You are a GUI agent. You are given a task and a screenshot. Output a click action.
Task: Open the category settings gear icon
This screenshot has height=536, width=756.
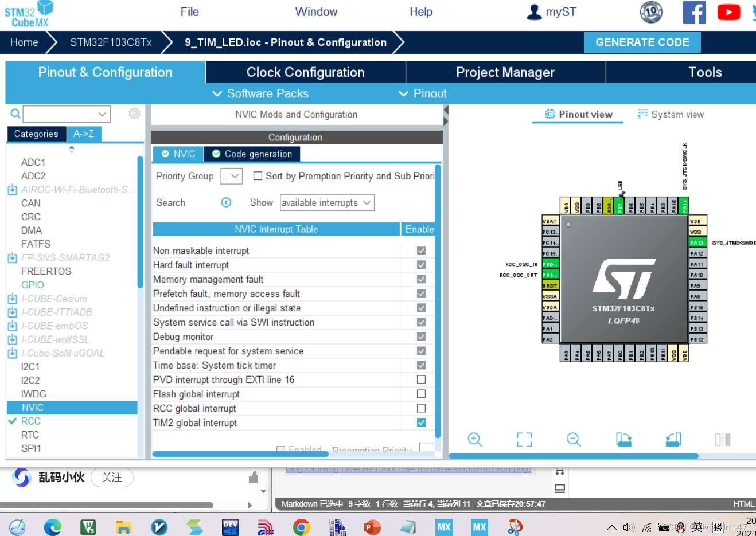point(134,114)
